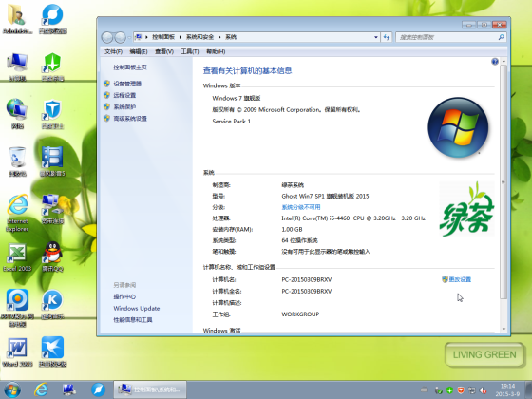This screenshot has height=399, width=532.
Task: Click the monitor icon pinned on taskbar
Action: click(69, 389)
